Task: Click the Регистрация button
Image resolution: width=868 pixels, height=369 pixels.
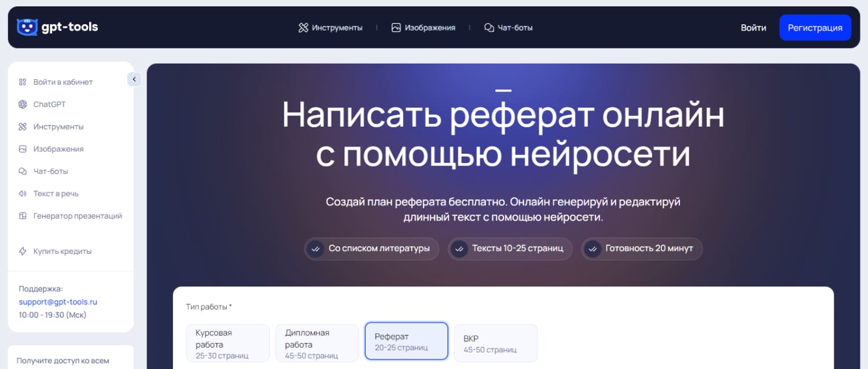Action: [815, 27]
